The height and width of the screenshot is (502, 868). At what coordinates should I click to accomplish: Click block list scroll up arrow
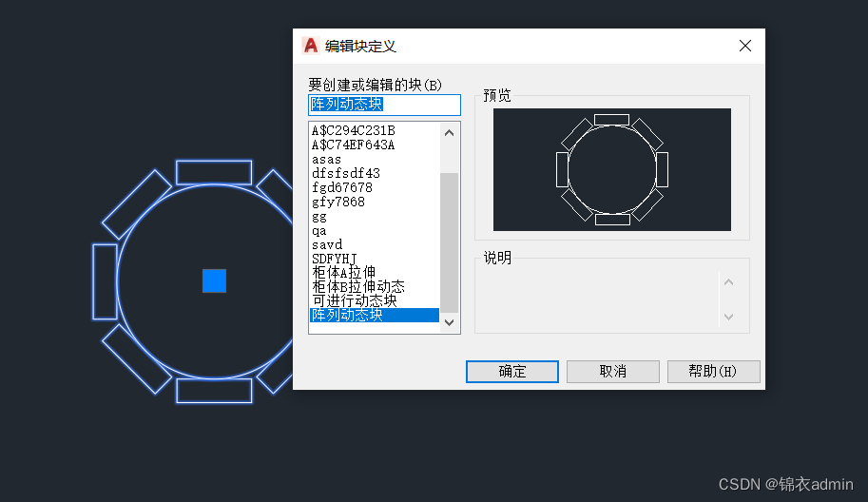coord(450,133)
